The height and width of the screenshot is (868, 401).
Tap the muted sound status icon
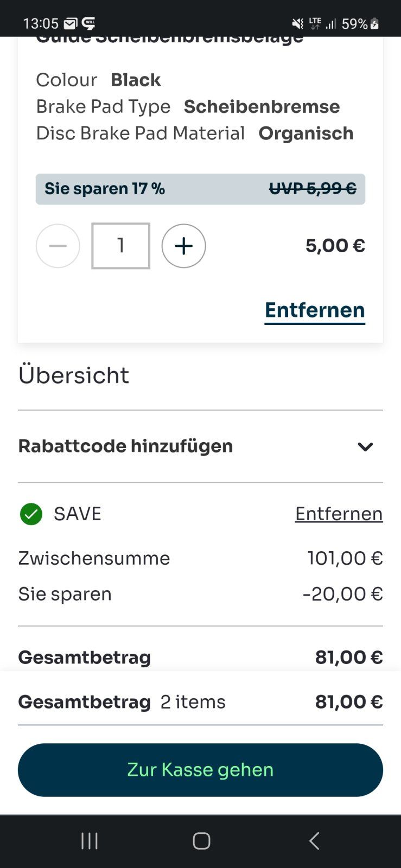pos(297,23)
